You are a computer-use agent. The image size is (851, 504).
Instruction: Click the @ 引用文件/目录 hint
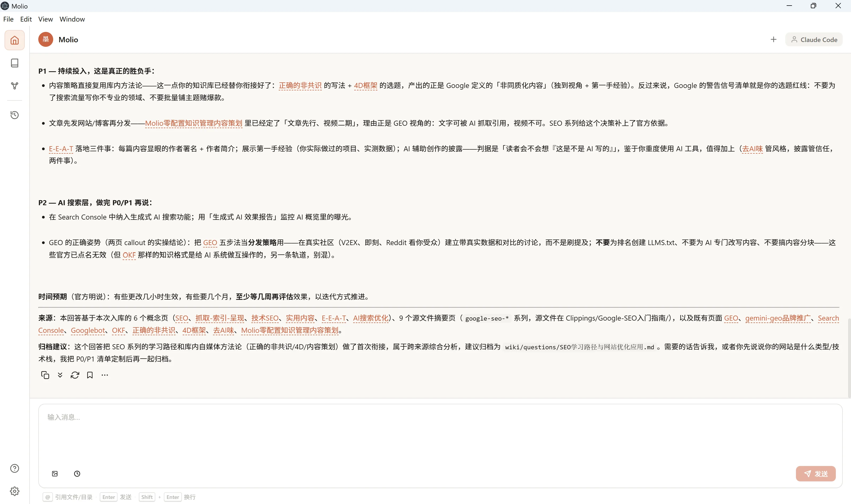tap(68, 497)
